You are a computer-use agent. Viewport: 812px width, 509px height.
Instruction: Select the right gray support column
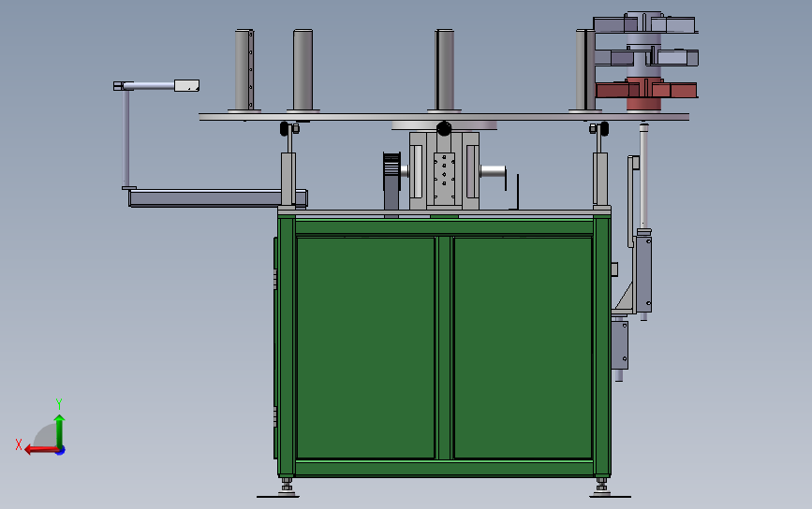[600, 180]
